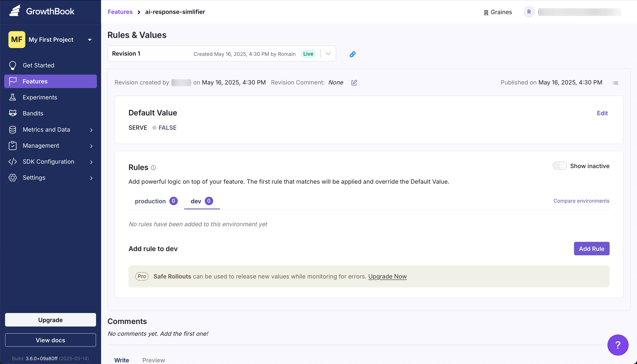Screen dimensions: 637x364
Task: Click the Live status badge
Action: click(x=308, y=54)
